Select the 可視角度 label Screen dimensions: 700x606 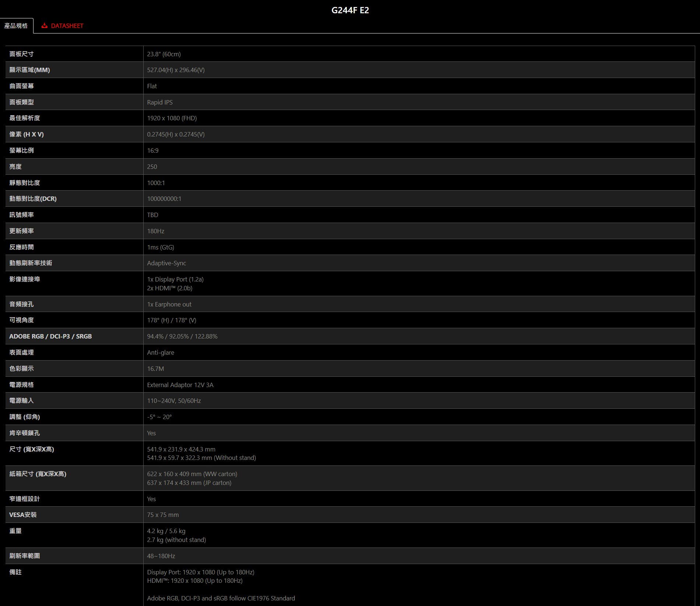click(21, 320)
